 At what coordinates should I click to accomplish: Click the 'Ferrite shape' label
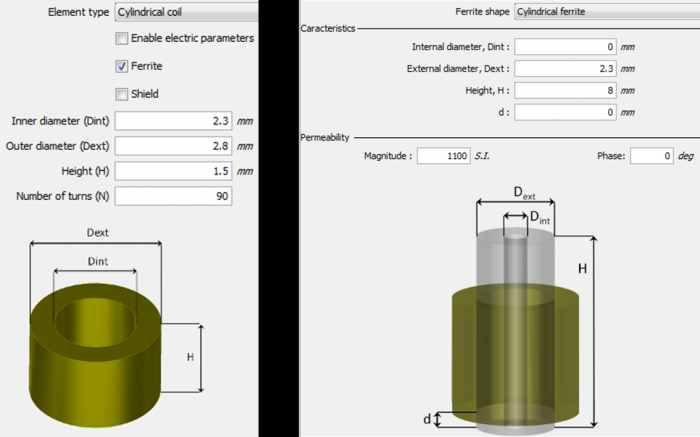click(x=482, y=12)
